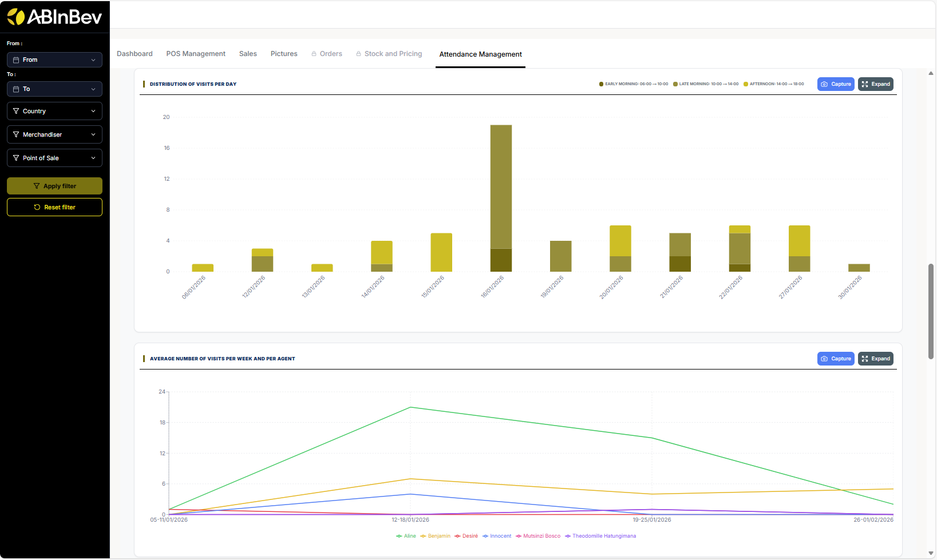The image size is (937, 560).
Task: Toggle Afternoon series in chart legend
Action: point(773,84)
